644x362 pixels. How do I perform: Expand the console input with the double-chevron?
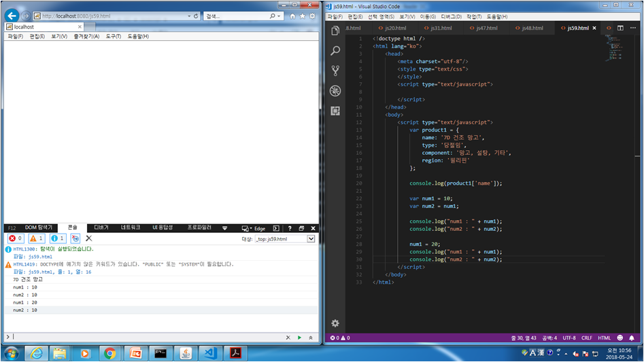pyautogui.click(x=311, y=338)
